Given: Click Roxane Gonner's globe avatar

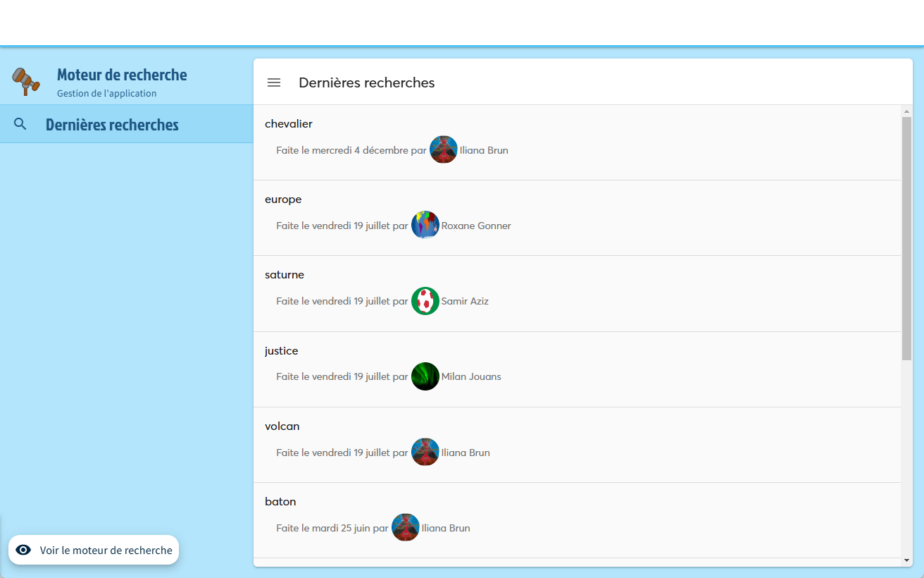Looking at the screenshot, I should point(425,226).
